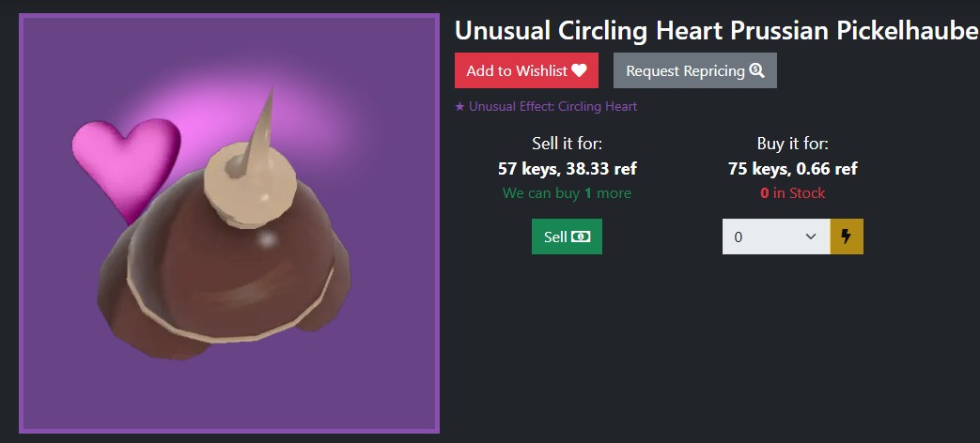Click the We can buy 1 more text
This screenshot has width=980, height=443.
(567, 193)
